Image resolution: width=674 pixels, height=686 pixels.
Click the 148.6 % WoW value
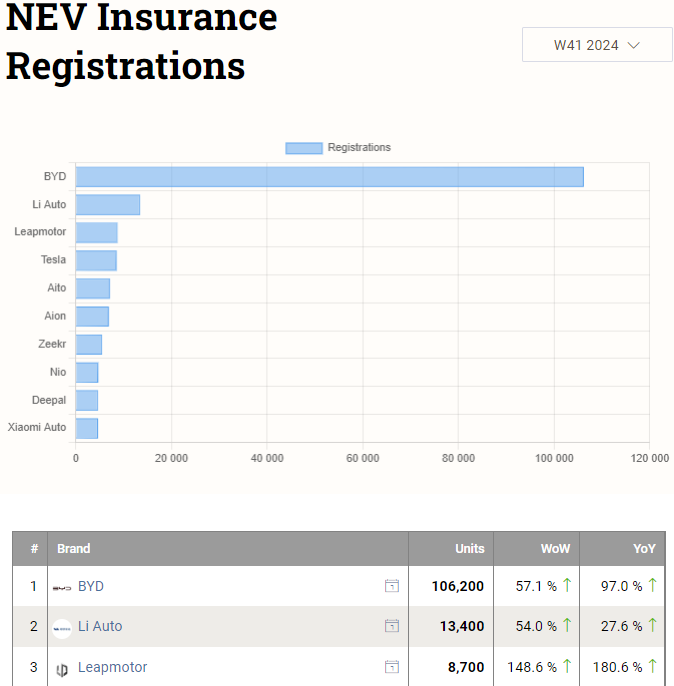pyautogui.click(x=532, y=668)
